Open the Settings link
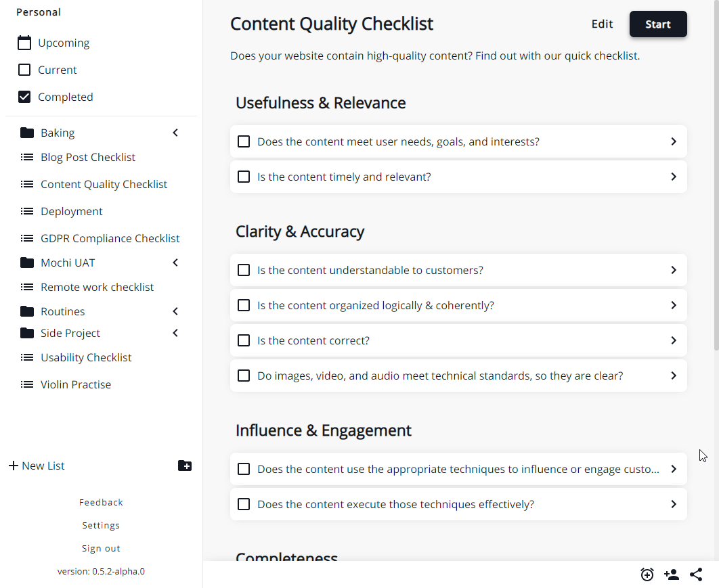The height and width of the screenshot is (588, 719). click(101, 526)
